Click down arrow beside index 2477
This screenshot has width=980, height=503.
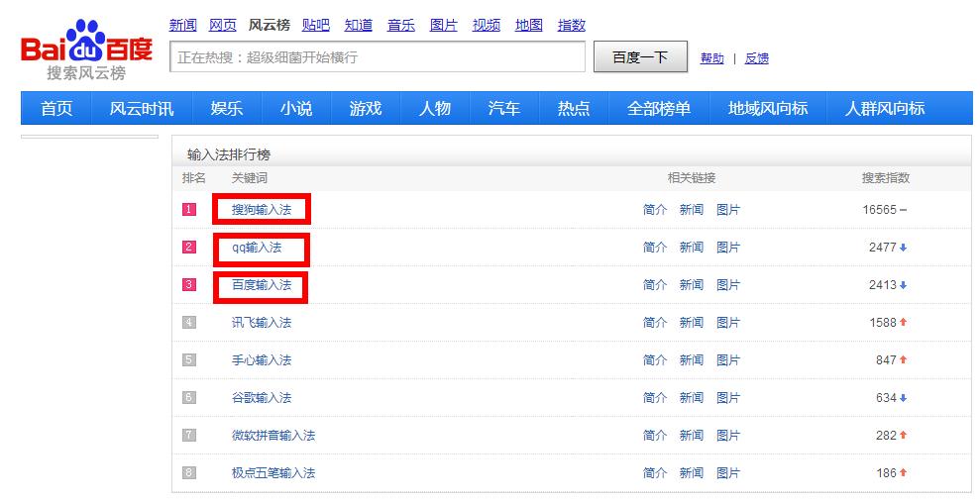[903, 248]
